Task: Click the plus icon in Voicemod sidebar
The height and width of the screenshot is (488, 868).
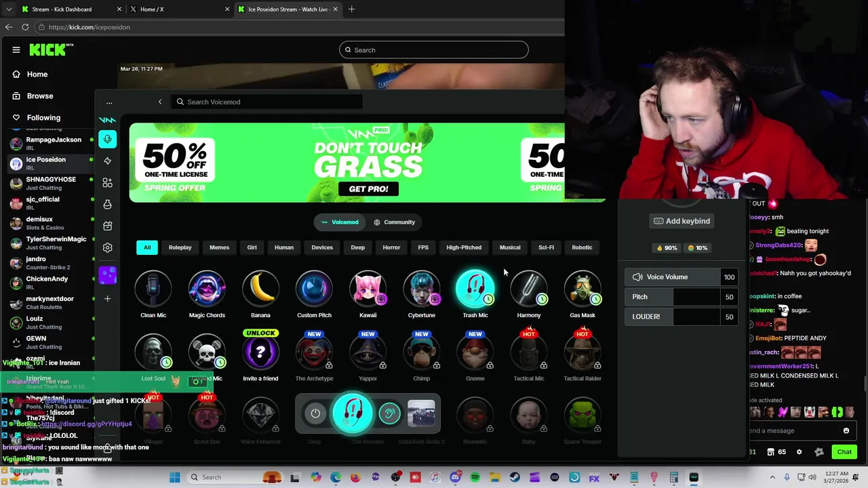Action: pos(107,298)
